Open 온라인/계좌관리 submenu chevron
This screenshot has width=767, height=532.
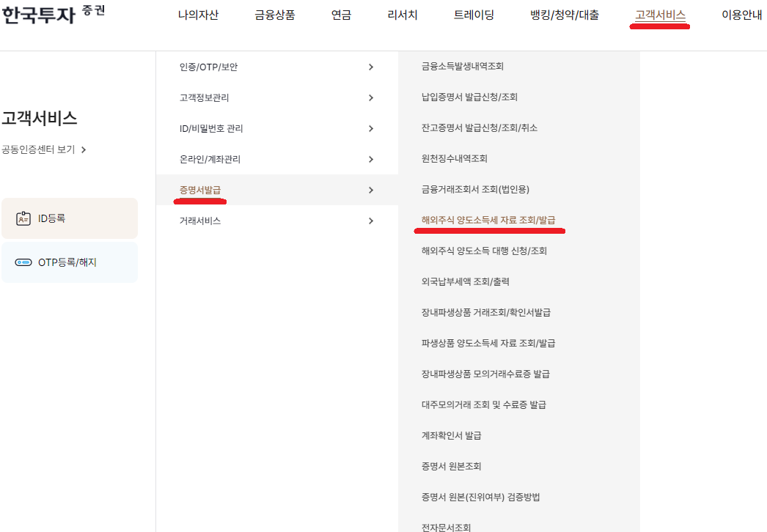tap(372, 158)
